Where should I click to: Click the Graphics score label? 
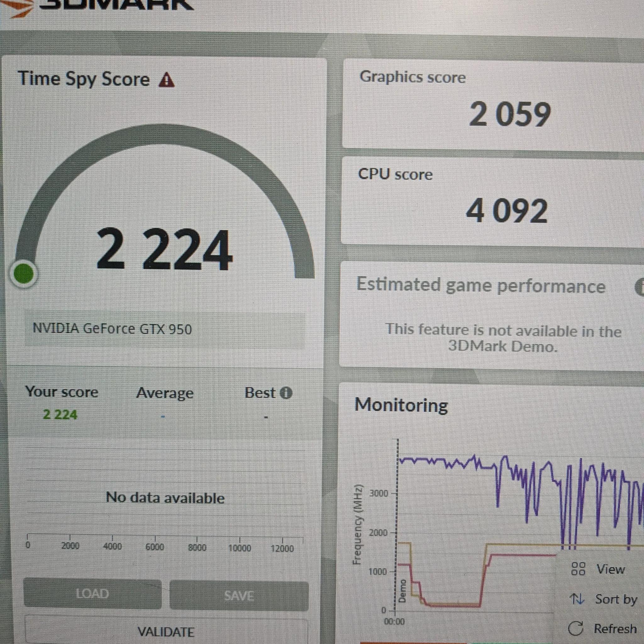click(412, 77)
